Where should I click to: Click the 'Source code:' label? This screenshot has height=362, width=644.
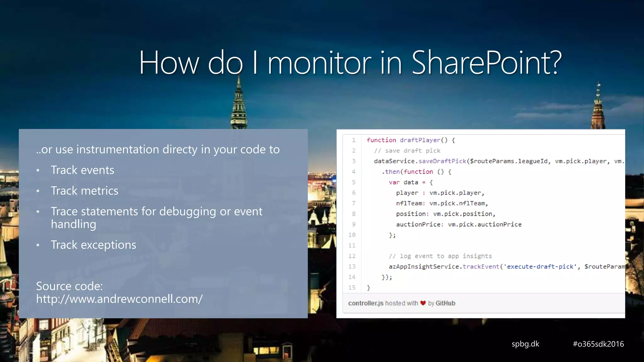tap(69, 286)
